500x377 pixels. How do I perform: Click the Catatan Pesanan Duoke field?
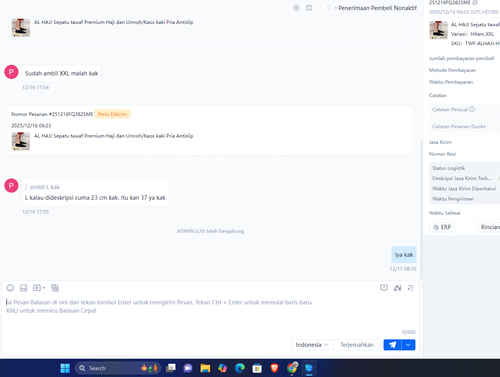(x=465, y=126)
